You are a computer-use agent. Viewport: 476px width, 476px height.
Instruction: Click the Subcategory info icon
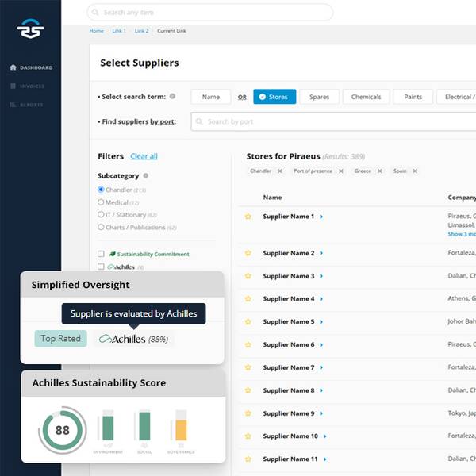click(x=145, y=175)
